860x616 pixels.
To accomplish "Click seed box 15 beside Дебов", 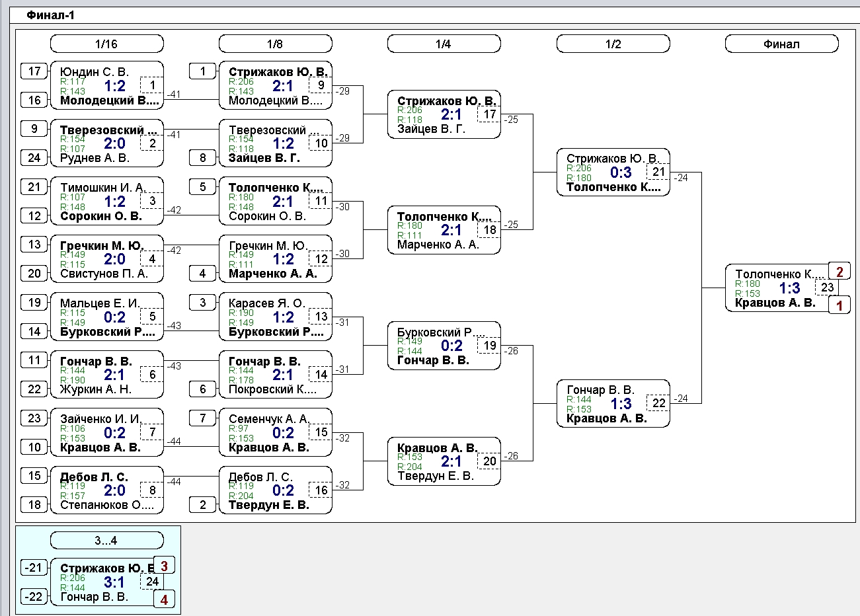I will 34,476.
